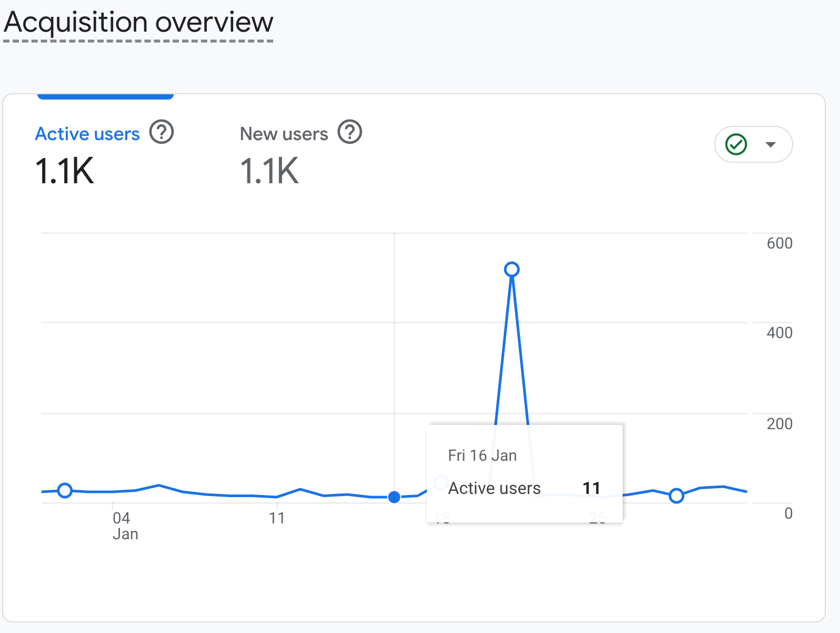Image resolution: width=840 pixels, height=633 pixels.
Task: Click the help icon beside Active users
Action: click(x=162, y=132)
